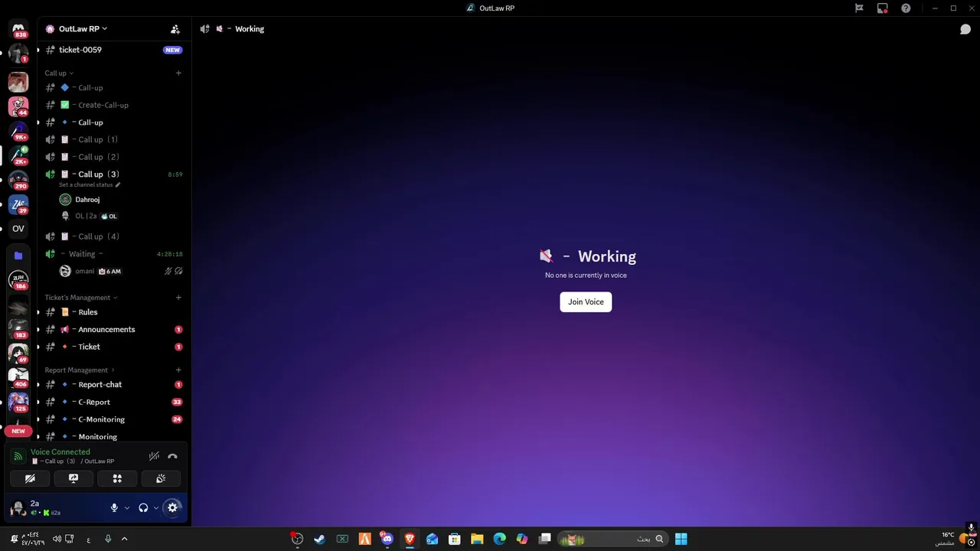Select the ZLRI server with 186 badge
The width and height of the screenshot is (980, 551).
click(18, 280)
